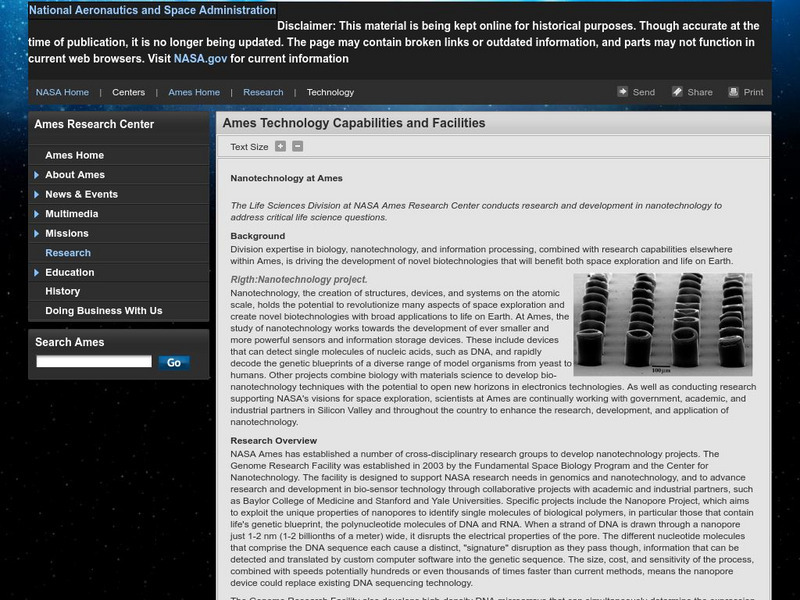Expand the About Ames submenu arrow
Screen dimensions: 800x600
click(x=36, y=175)
